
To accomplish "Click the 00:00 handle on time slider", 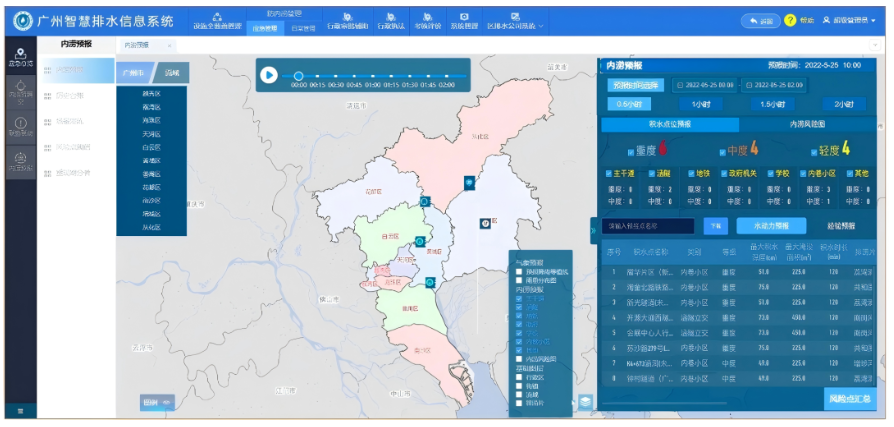I will (x=298, y=75).
